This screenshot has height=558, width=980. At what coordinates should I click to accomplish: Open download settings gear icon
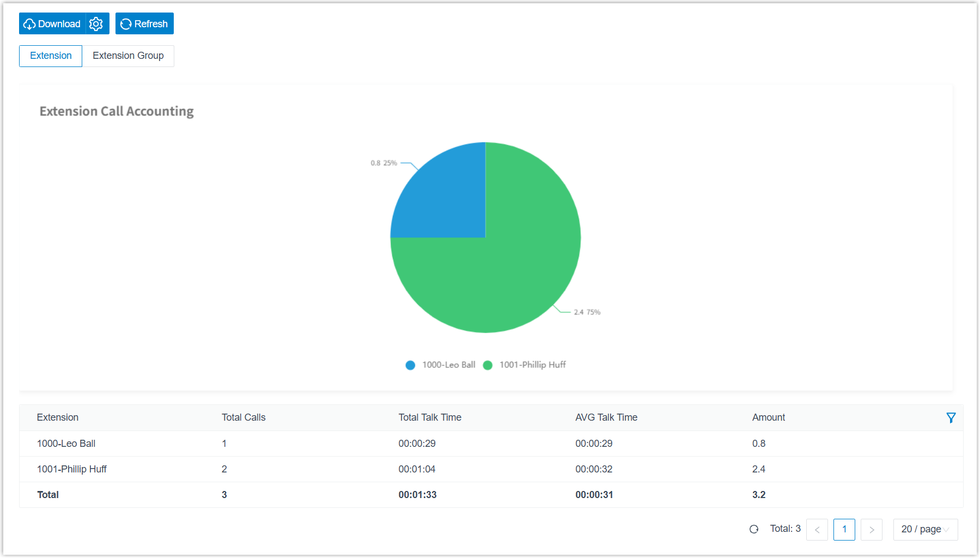pyautogui.click(x=96, y=23)
